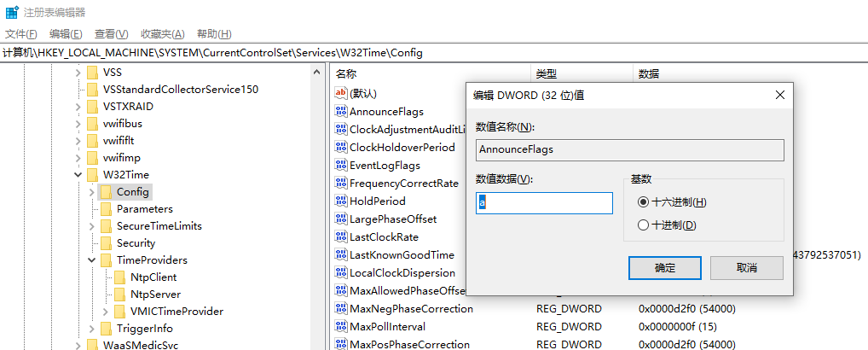This screenshot has width=868, height=350.
Task: Open the 文件(F) menu
Action: click(21, 34)
